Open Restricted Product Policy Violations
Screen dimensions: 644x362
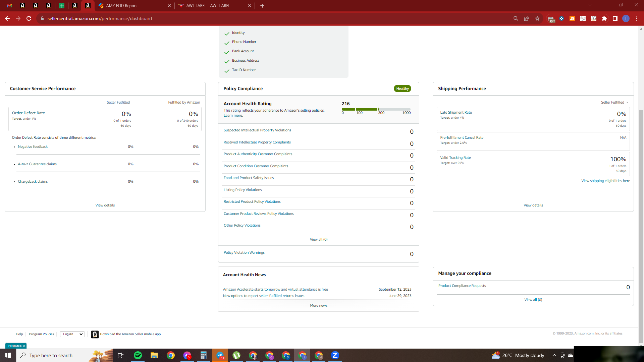252,201
